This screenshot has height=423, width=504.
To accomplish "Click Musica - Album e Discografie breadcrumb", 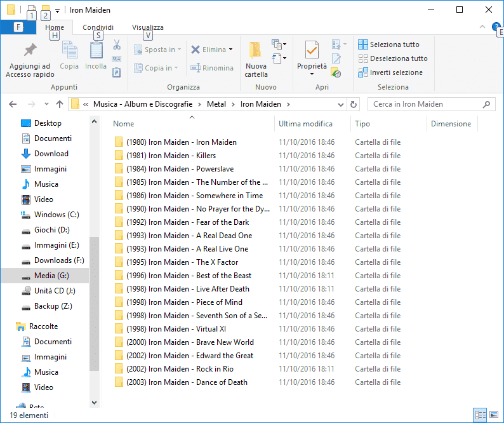I will tap(143, 104).
